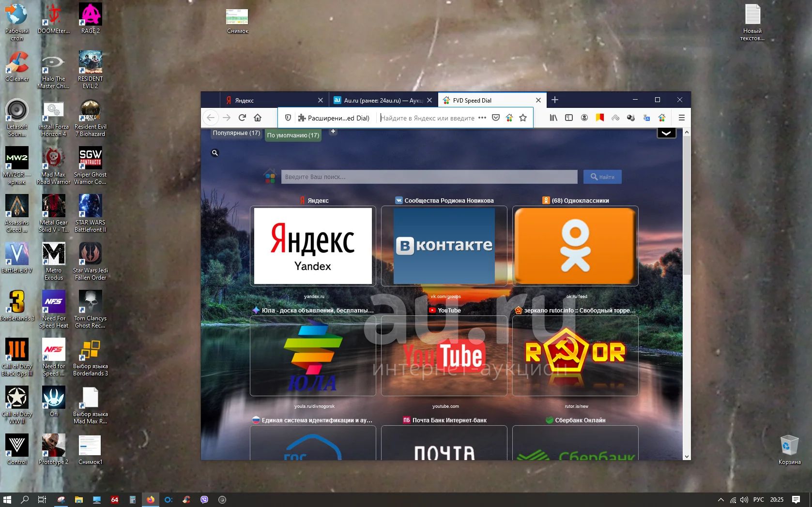Open the Windows Start menu
The width and height of the screenshot is (812, 507).
(x=7, y=500)
